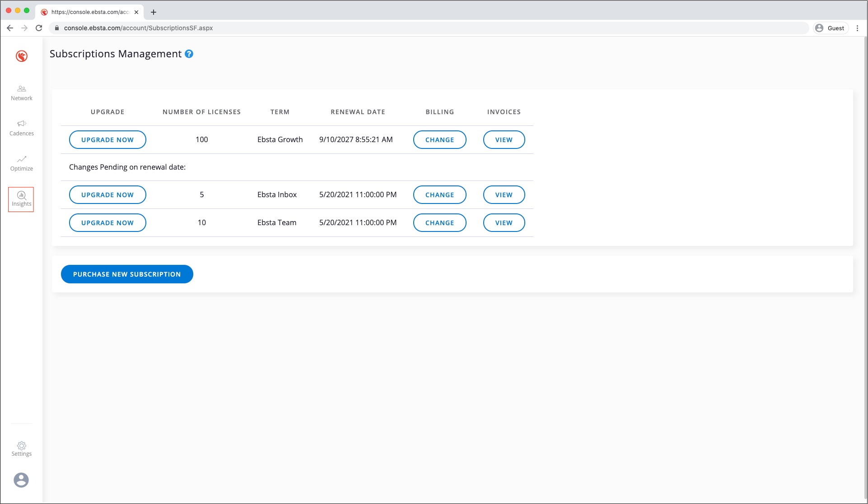Open Settings from the sidebar

click(x=22, y=449)
